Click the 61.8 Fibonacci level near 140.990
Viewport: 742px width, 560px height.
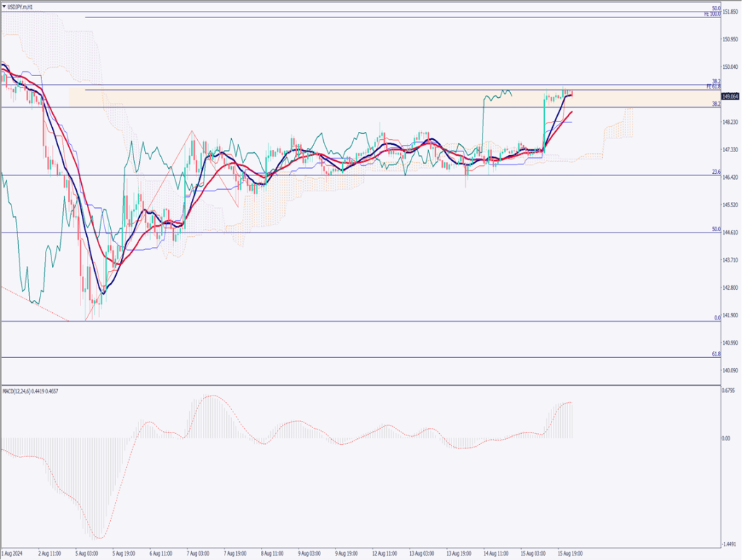[x=716, y=354]
